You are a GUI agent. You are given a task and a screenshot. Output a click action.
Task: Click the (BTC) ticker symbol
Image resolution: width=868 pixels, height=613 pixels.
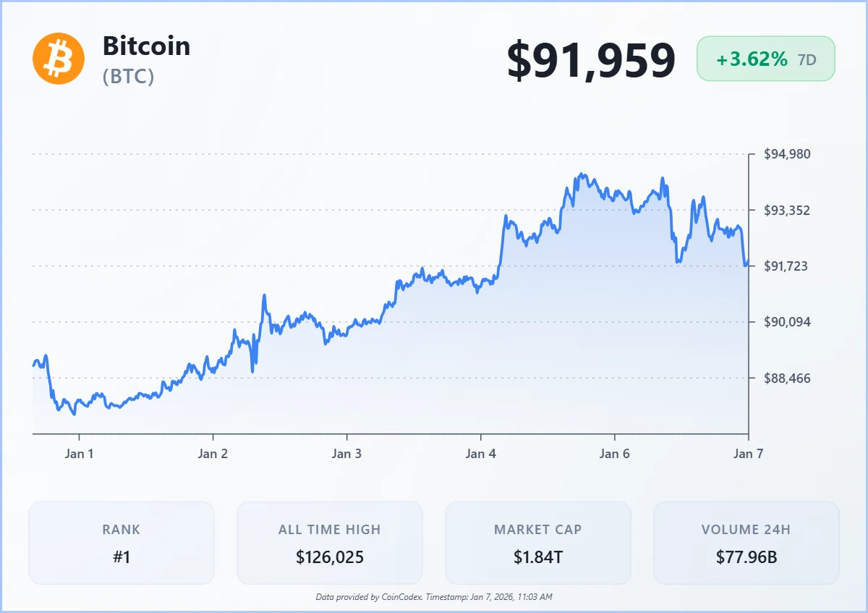point(129,77)
